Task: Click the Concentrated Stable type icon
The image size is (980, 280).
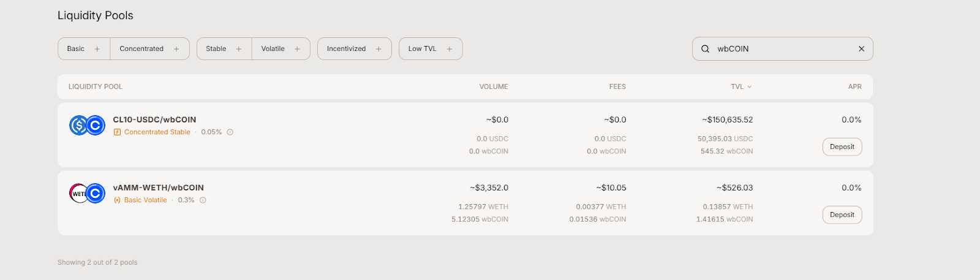Action: pos(117,132)
